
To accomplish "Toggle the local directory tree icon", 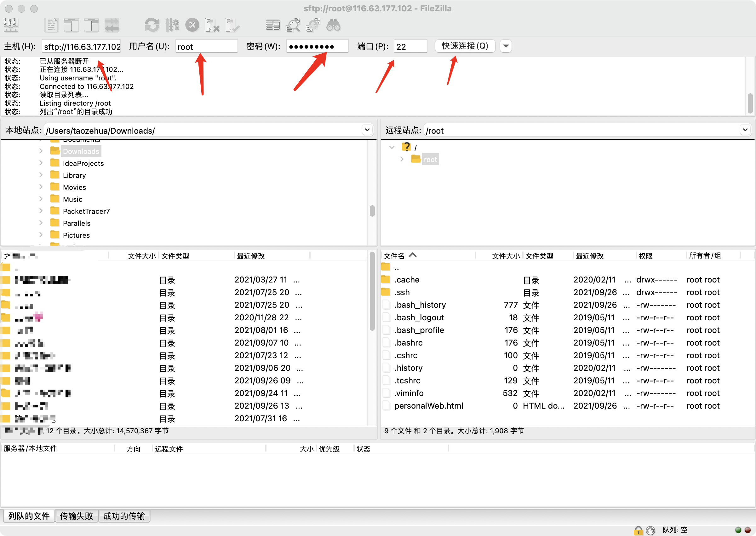I will click(x=71, y=25).
